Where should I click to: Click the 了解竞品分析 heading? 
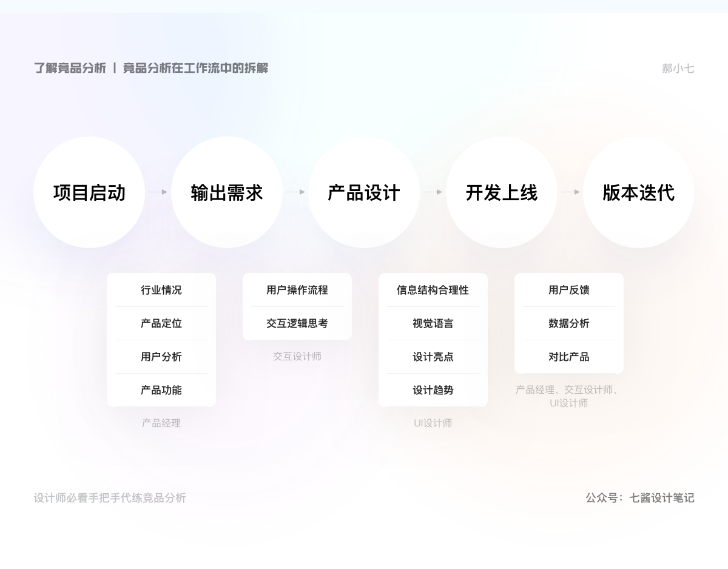tap(70, 68)
